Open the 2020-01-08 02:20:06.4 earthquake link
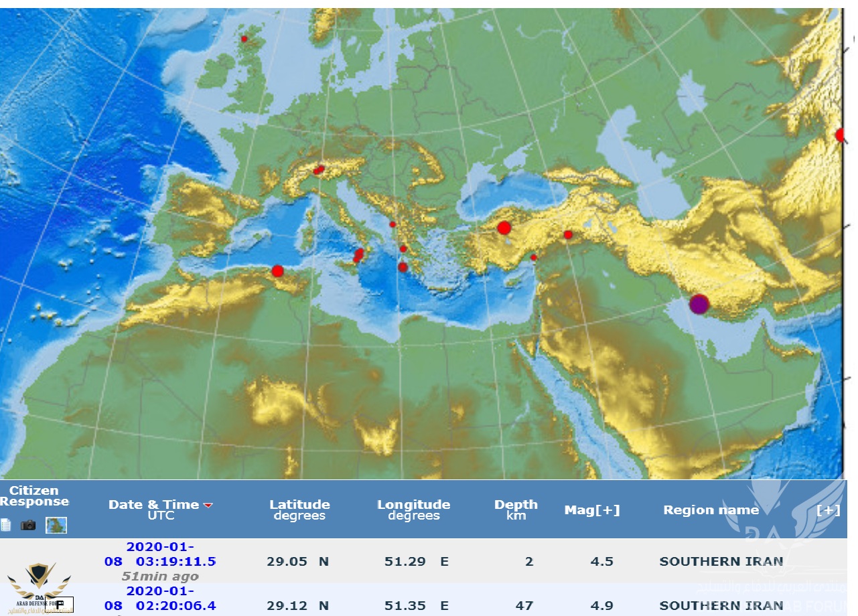The height and width of the screenshot is (616, 858). tap(160, 598)
